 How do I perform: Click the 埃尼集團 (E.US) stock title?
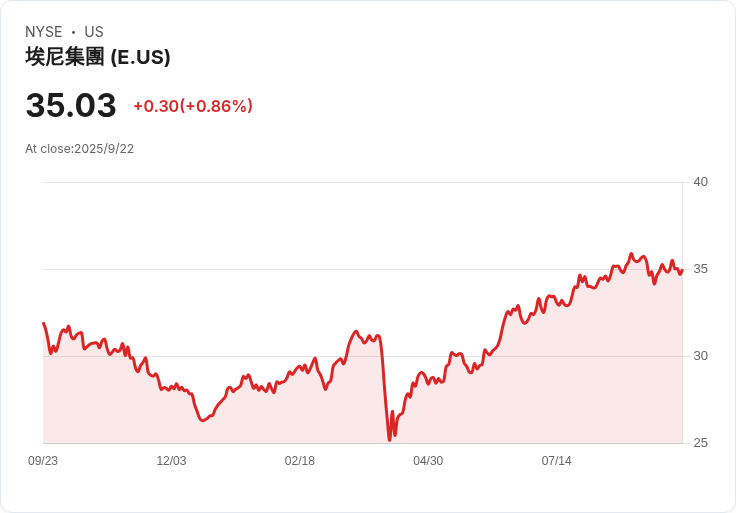98,57
